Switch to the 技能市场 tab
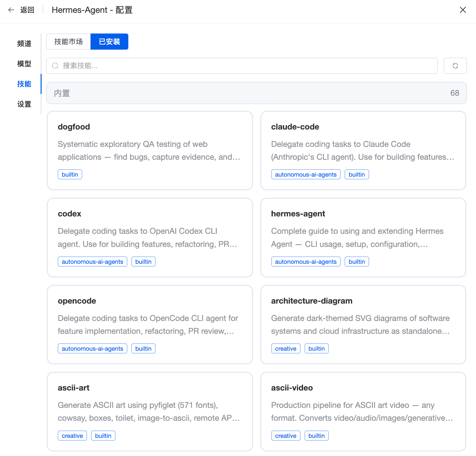Viewport: 476px width, 456px height. click(x=69, y=42)
